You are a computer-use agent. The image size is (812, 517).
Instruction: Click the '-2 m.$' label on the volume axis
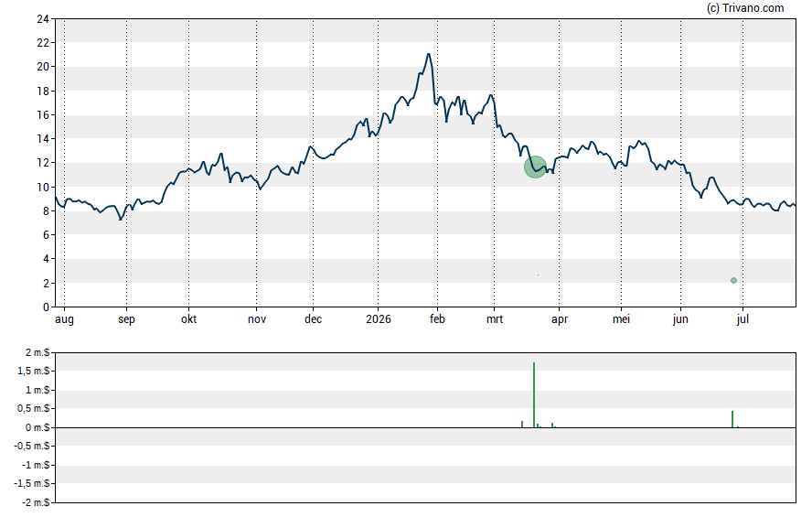tap(36, 502)
